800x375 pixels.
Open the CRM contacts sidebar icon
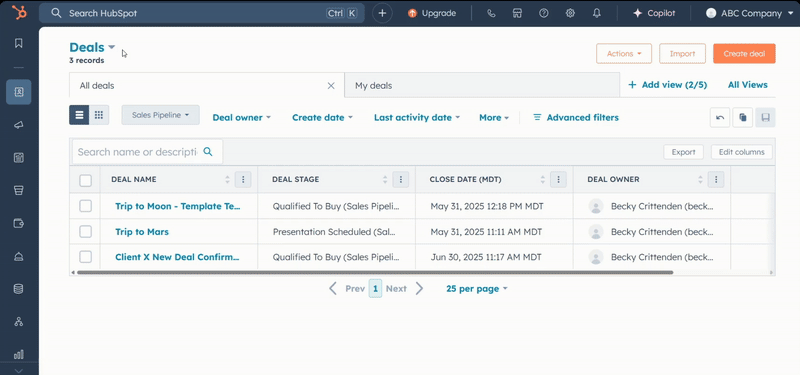19,92
